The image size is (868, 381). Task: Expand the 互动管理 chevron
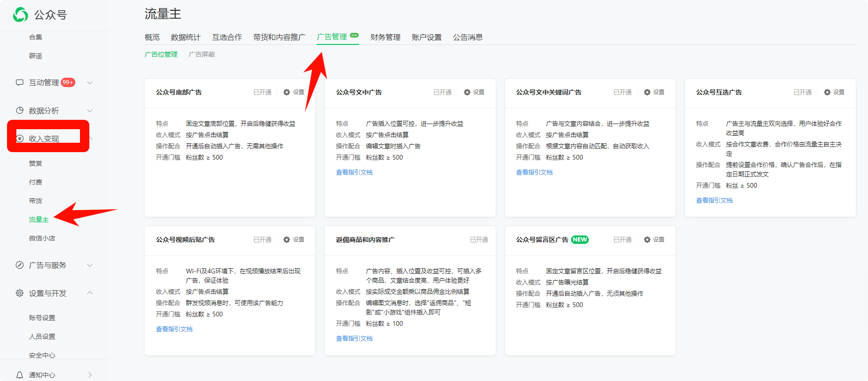point(90,82)
